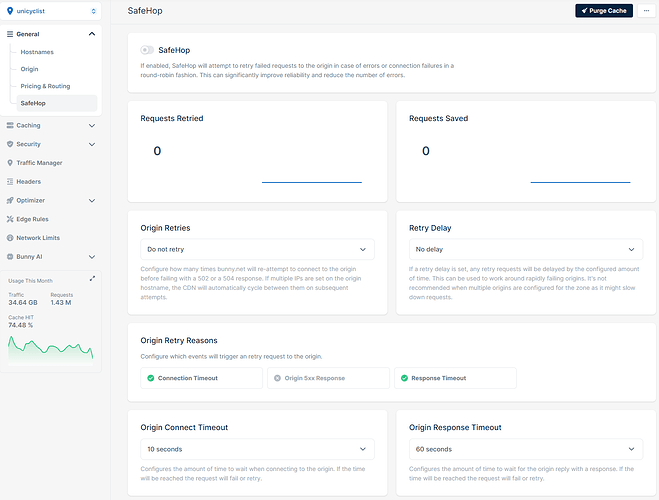Image resolution: width=659 pixels, height=500 pixels.
Task: Click the Requests Retried count 0
Action: coord(157,151)
